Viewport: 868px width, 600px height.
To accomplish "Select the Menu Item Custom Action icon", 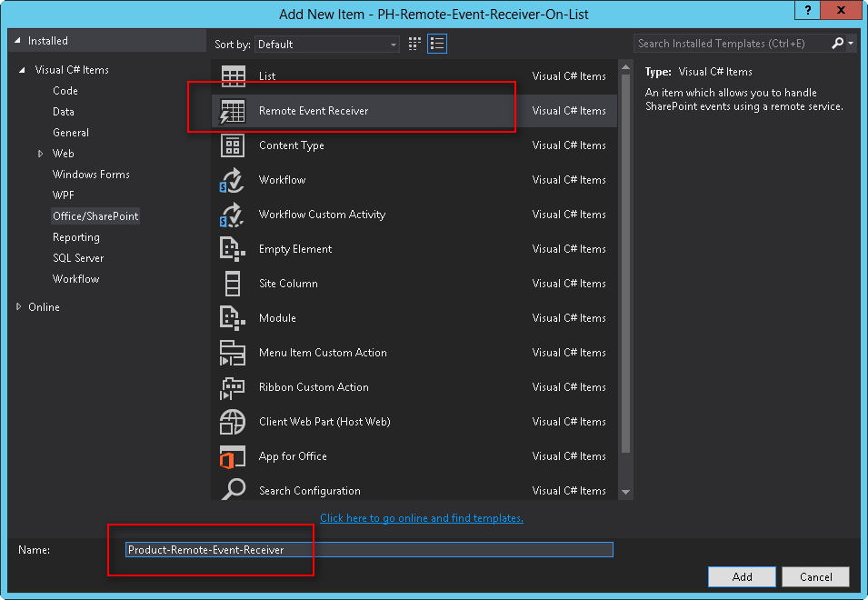I will pos(233,353).
